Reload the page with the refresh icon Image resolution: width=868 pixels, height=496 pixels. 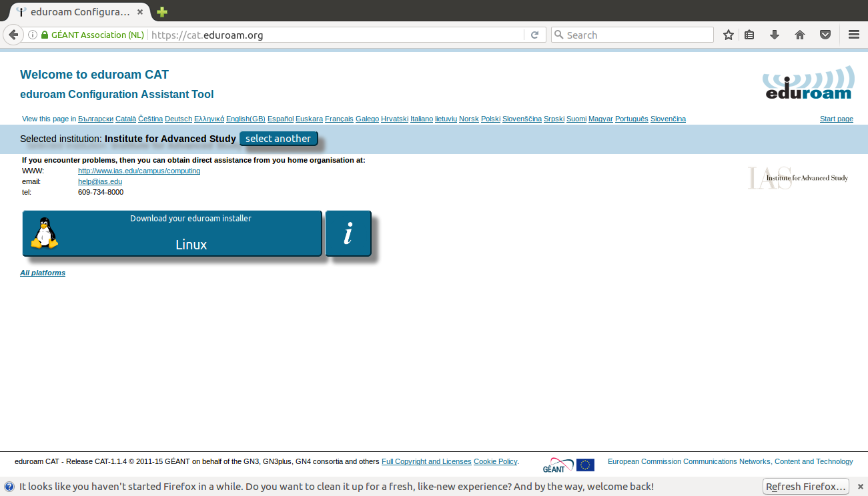click(534, 35)
